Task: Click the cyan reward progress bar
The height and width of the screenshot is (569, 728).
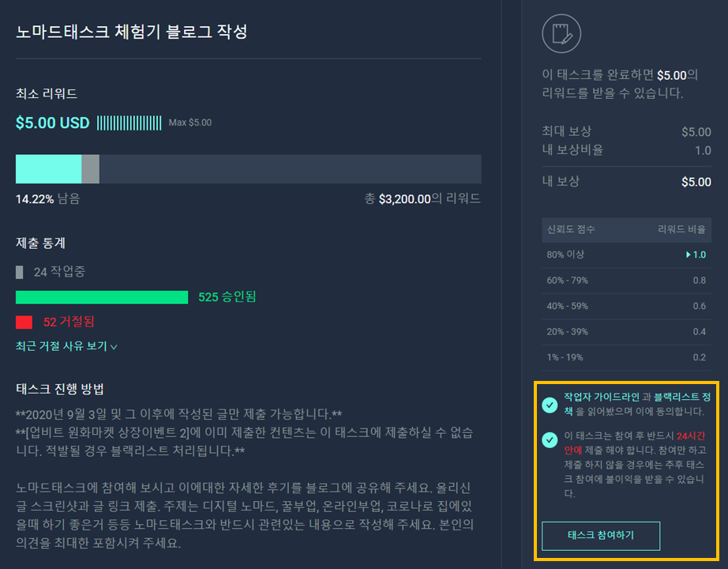Action: click(49, 169)
